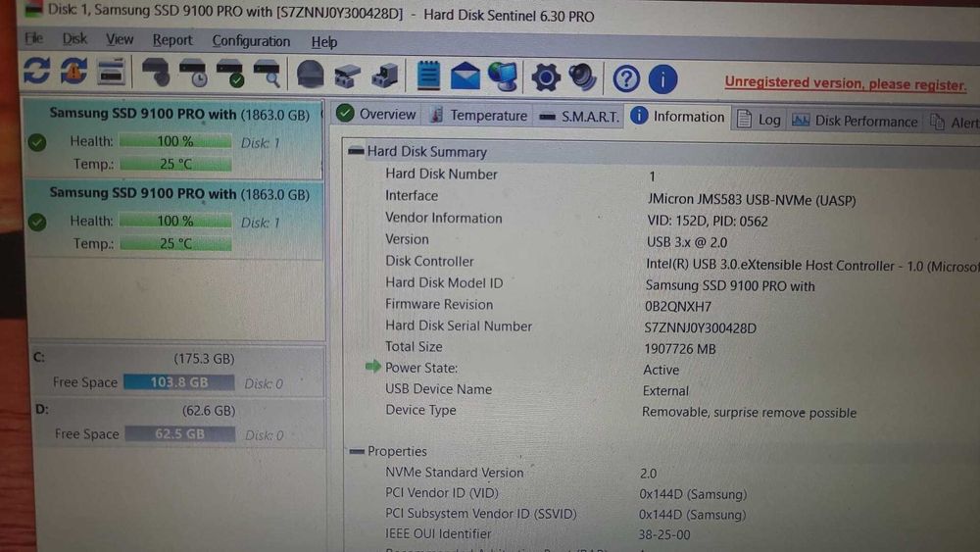Open the Report menu
This screenshot has height=552, width=980.
[x=172, y=40]
